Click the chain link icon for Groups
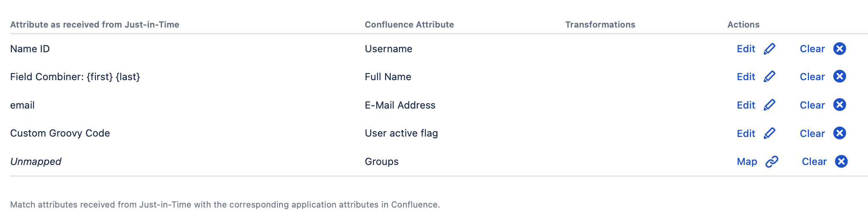This screenshot has width=868, height=223. [x=771, y=162]
